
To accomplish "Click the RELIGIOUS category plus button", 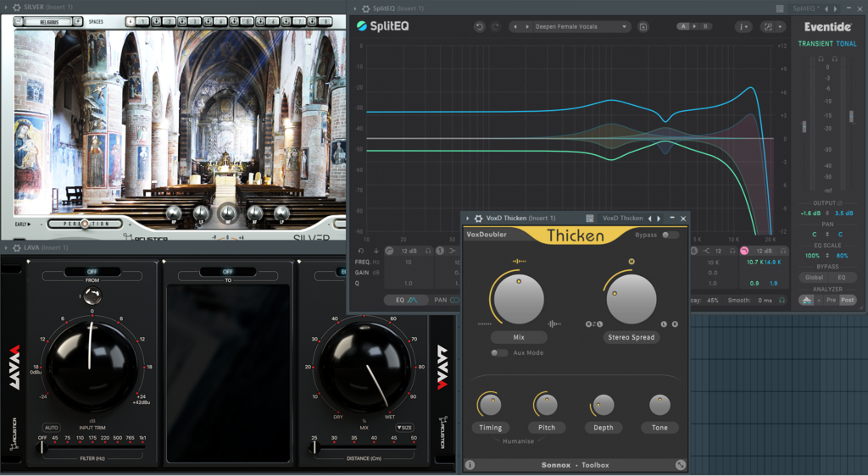I will pyautogui.click(x=77, y=21).
